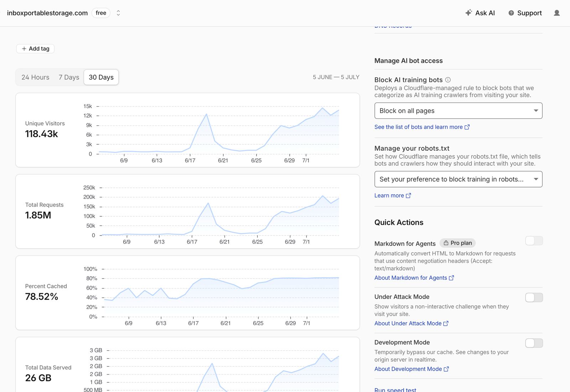The image size is (570, 392).
Task: Open the user account profile icon
Action: point(557,13)
